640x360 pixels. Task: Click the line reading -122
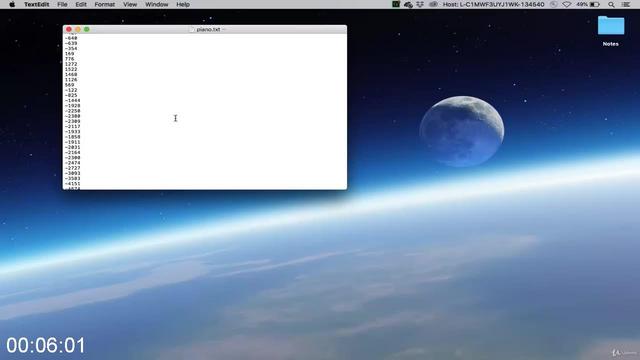(x=71, y=90)
